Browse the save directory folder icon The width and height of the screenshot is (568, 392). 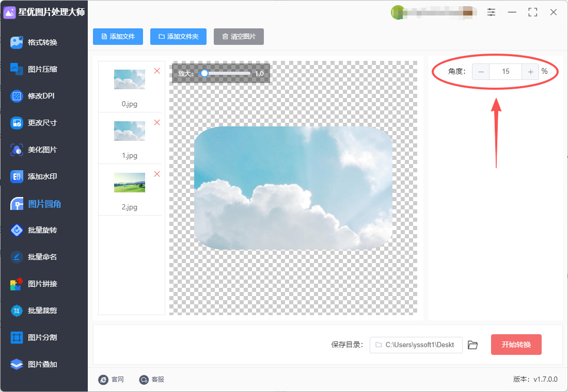472,345
